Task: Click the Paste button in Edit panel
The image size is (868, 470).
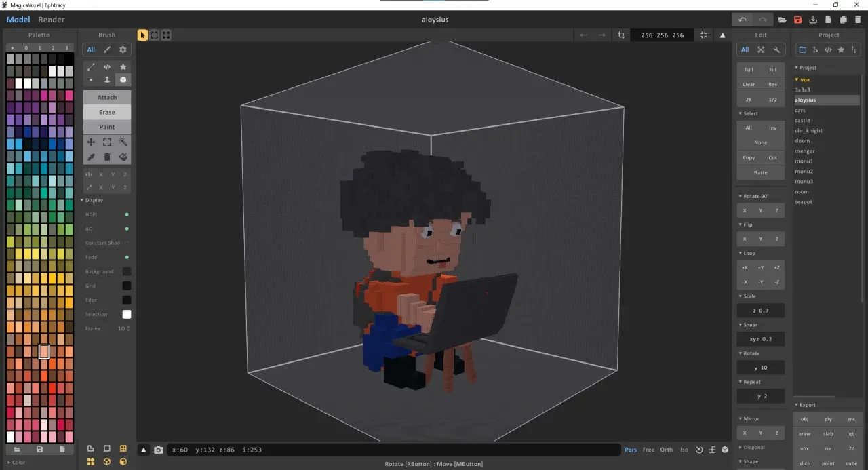Action: click(760, 172)
